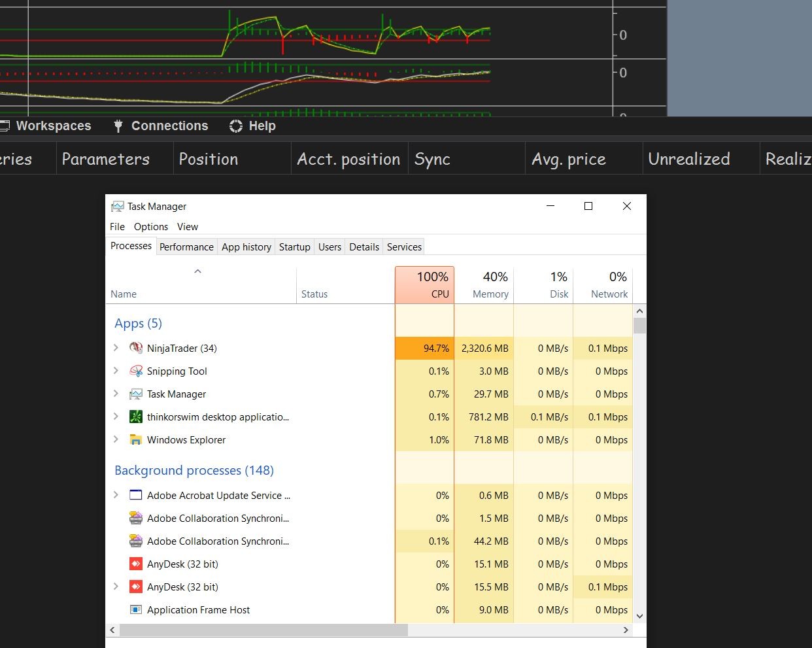Switch to the Services tab
The height and width of the screenshot is (648, 812).
coord(404,247)
